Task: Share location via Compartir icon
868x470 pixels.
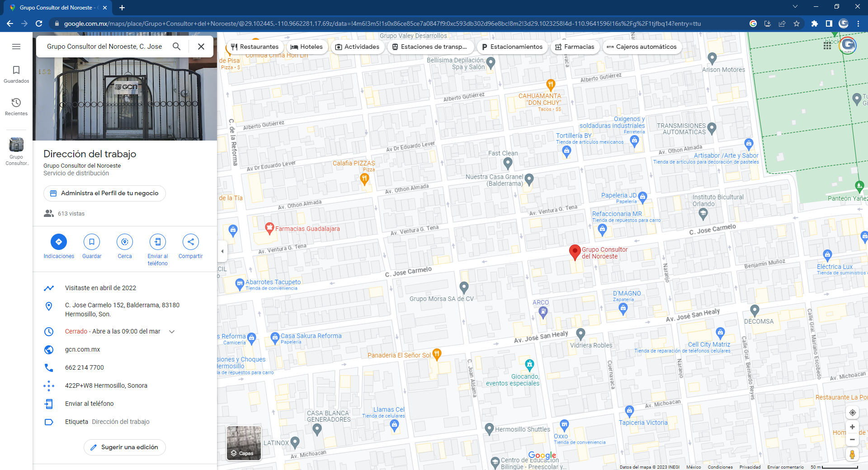Action: pyautogui.click(x=190, y=242)
